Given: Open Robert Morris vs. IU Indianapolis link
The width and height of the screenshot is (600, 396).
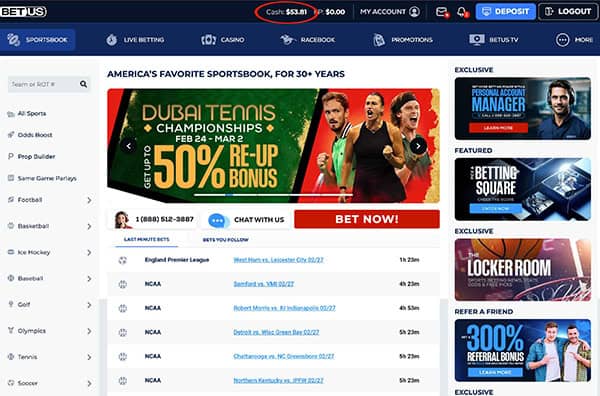Looking at the screenshot, I should (x=284, y=308).
